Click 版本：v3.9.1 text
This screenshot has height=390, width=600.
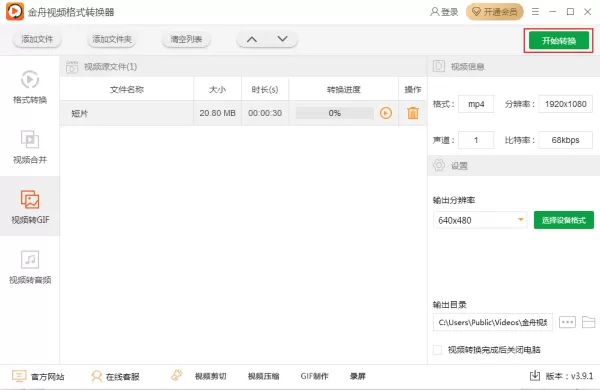(569, 376)
